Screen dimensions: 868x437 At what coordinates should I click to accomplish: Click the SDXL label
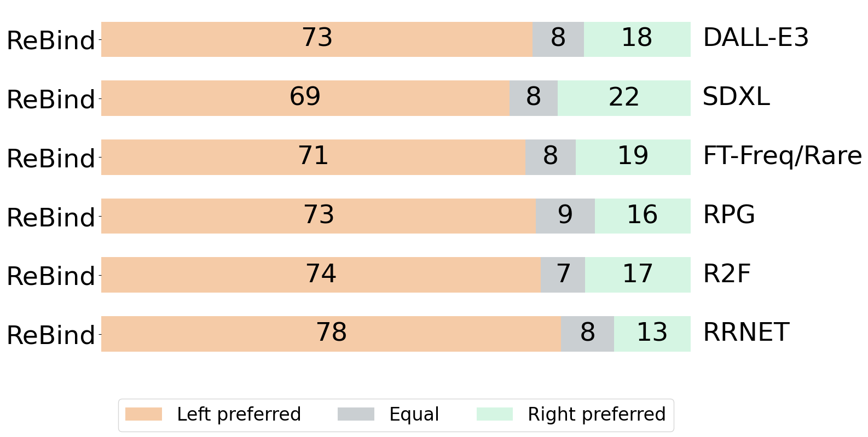(x=736, y=97)
